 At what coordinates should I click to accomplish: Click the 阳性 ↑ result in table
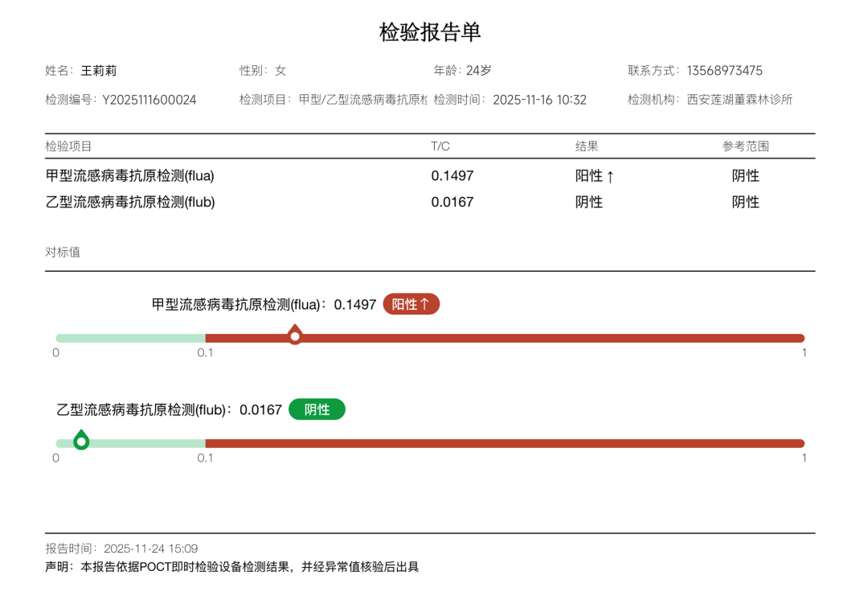pos(595,175)
